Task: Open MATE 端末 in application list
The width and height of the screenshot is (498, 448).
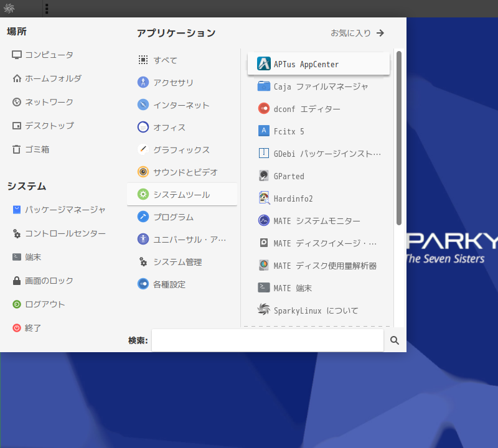Action: click(x=318, y=288)
